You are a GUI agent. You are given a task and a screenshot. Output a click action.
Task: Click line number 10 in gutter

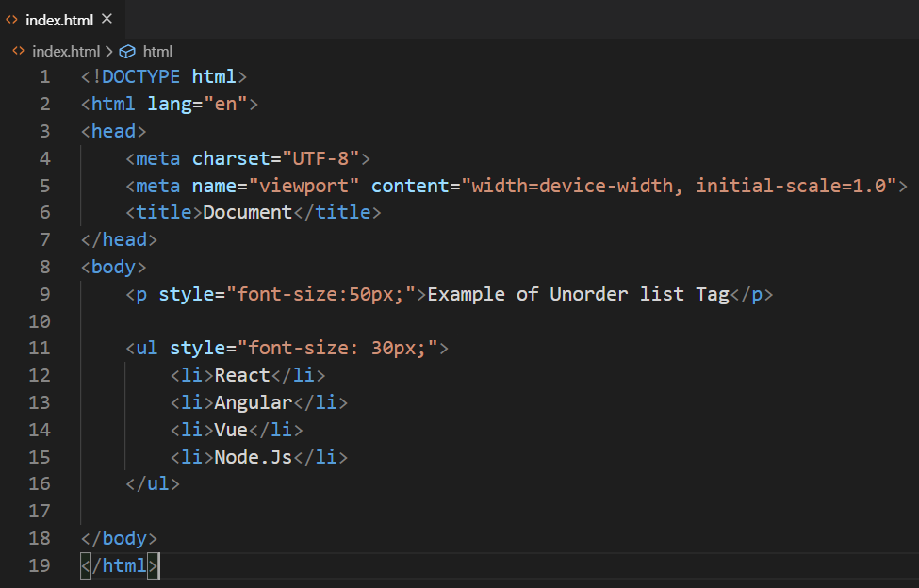[x=40, y=321]
